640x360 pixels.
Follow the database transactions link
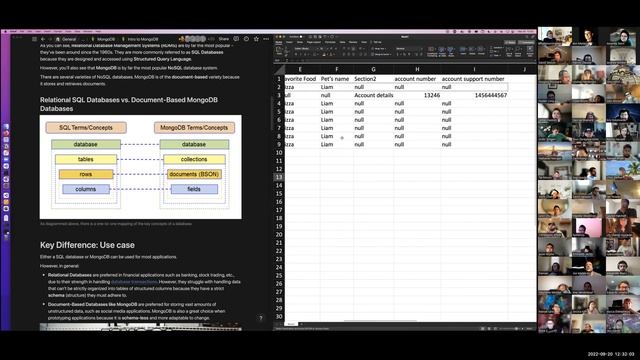click(134, 282)
